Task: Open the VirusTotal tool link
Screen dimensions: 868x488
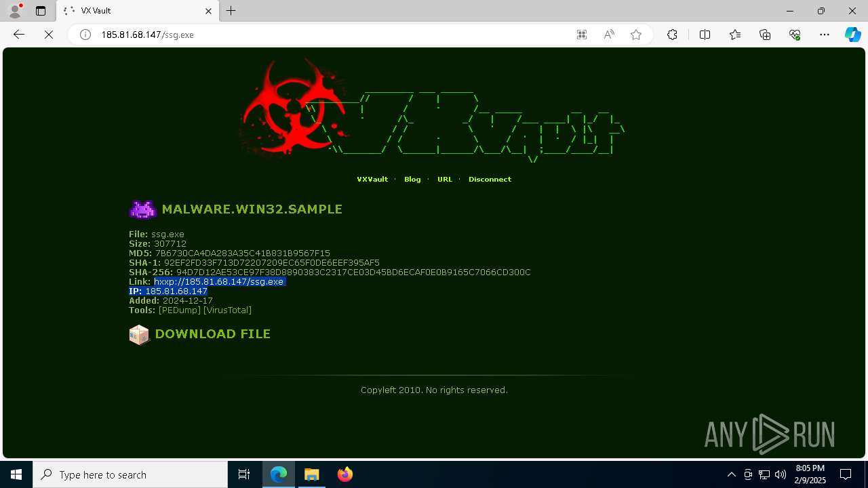Action: tap(227, 310)
